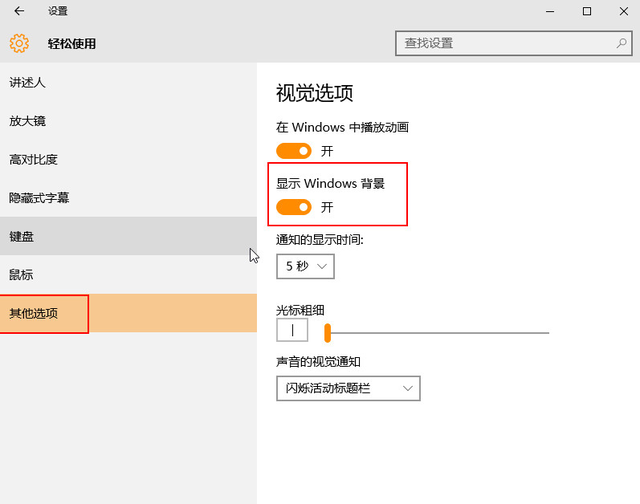Image resolution: width=640 pixels, height=504 pixels.
Task: Select 其他选项 in the sidebar
Action: (x=34, y=313)
